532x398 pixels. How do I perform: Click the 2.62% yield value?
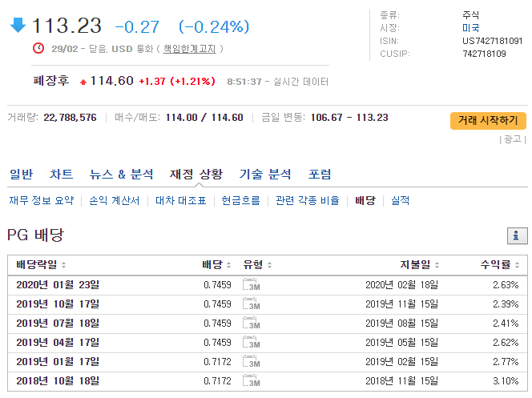pyautogui.click(x=506, y=343)
